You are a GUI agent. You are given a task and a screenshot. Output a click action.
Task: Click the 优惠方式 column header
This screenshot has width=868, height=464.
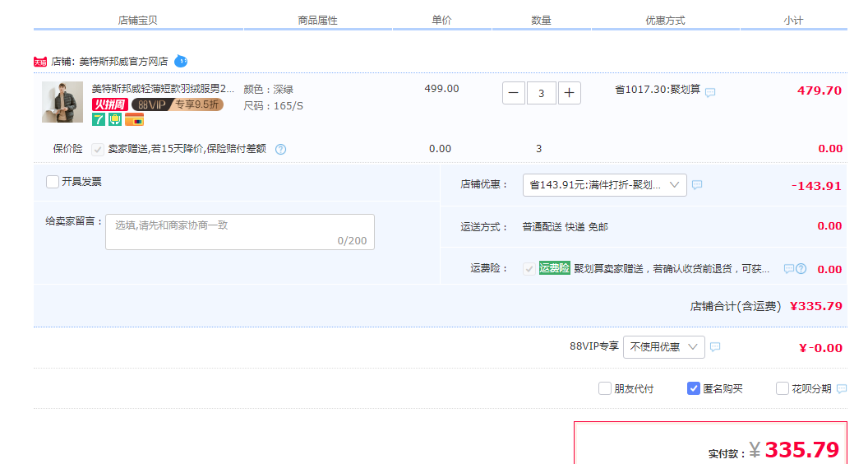click(666, 21)
